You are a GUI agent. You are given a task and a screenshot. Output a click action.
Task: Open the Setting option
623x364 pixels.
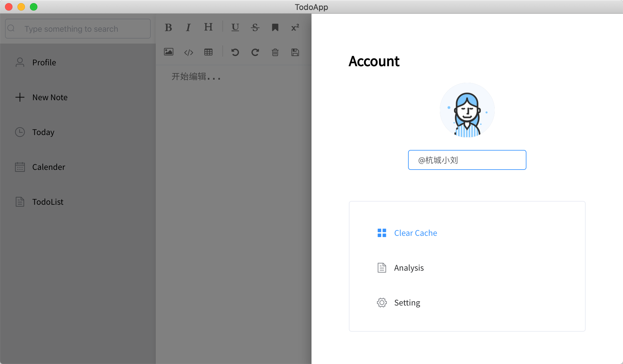tap(407, 303)
